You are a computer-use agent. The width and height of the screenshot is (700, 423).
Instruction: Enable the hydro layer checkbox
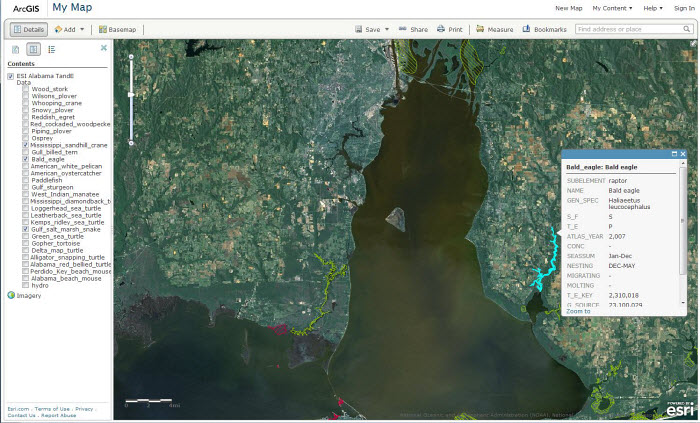[25, 285]
